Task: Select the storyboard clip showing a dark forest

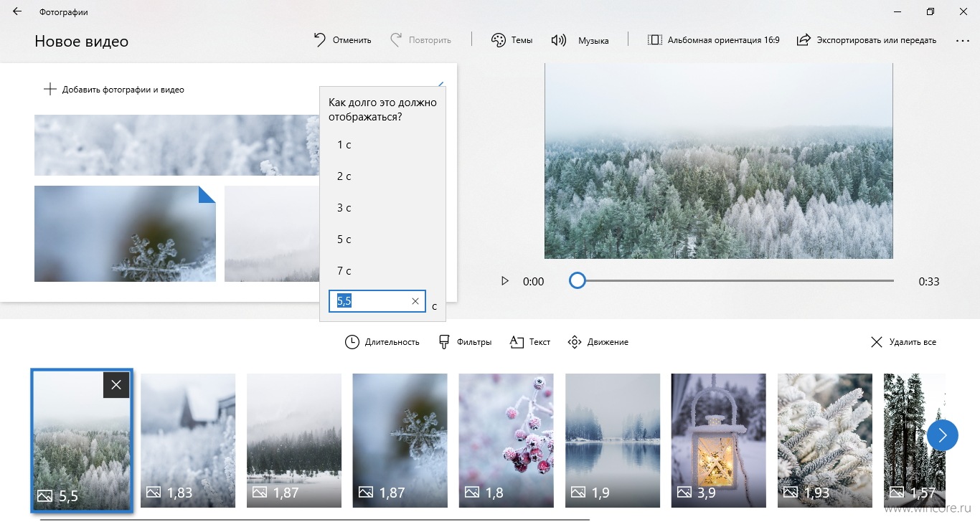Action: coord(294,440)
